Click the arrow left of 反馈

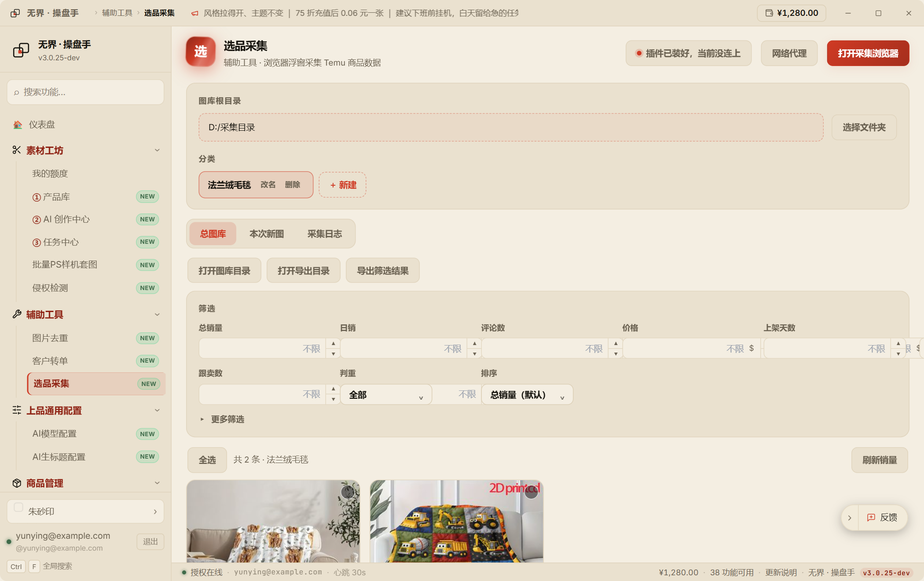pos(850,518)
